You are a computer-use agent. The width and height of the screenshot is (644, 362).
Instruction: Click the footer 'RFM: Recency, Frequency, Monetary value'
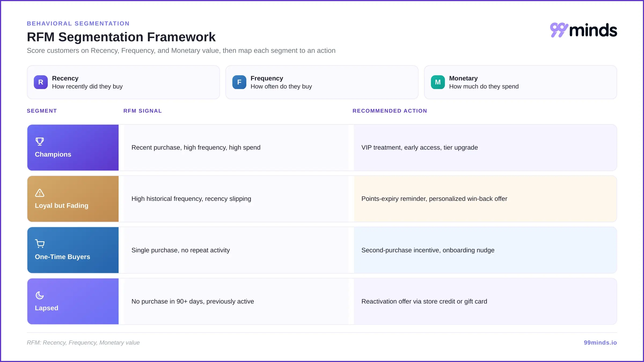click(x=83, y=342)
